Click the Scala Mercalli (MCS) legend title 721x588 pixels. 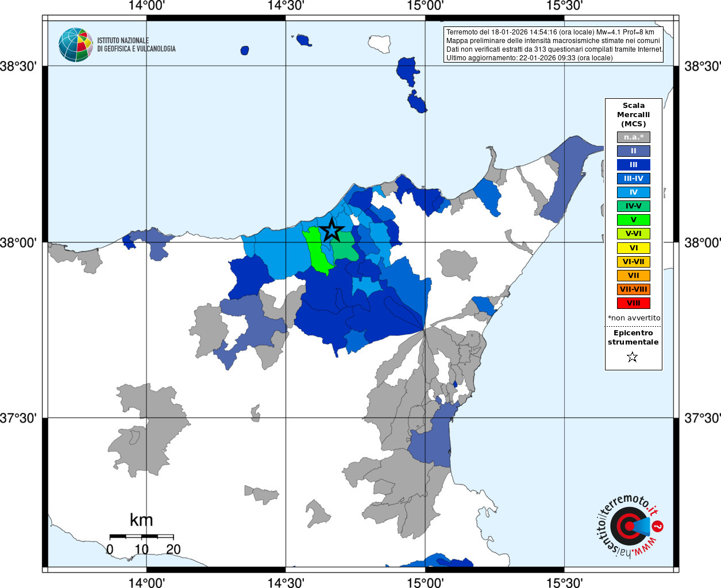tap(634, 115)
